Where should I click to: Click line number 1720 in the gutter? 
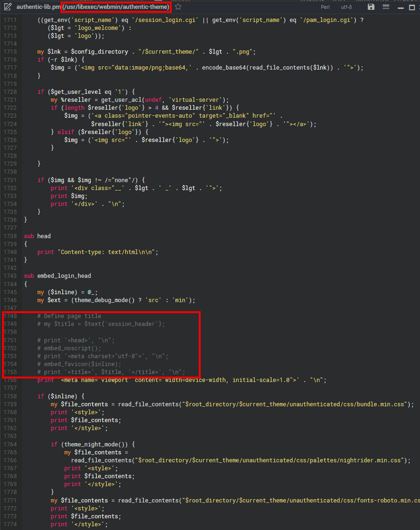coord(10,92)
